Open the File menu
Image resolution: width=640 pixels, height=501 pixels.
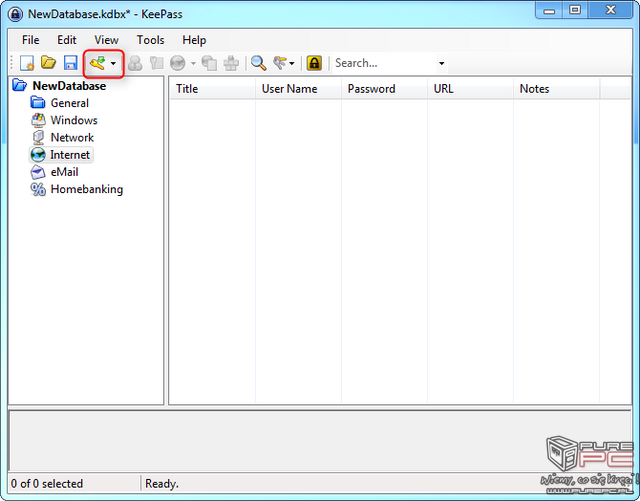(31, 40)
